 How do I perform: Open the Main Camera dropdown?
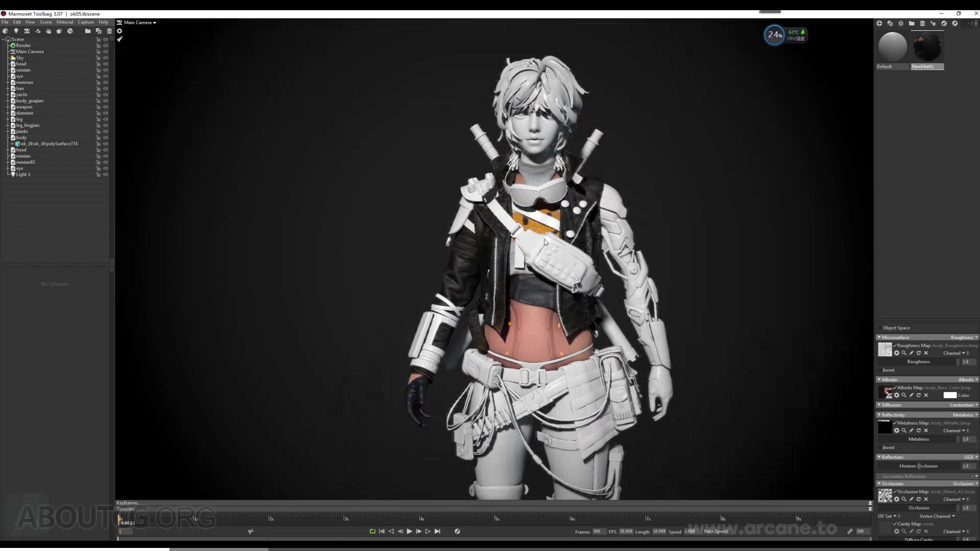click(x=137, y=22)
